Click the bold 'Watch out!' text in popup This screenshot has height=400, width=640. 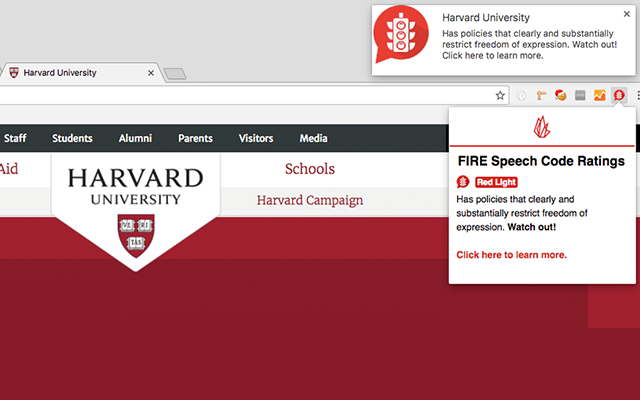531,227
